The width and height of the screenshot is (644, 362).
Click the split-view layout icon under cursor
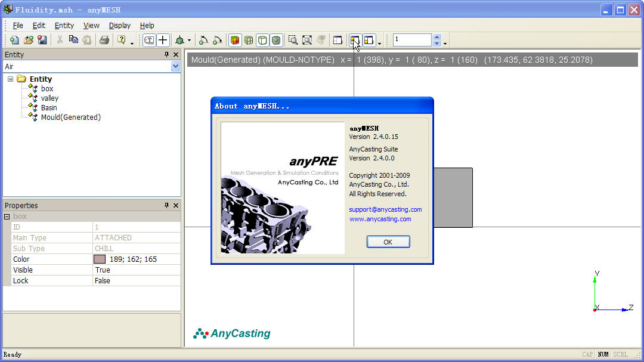[355, 40]
